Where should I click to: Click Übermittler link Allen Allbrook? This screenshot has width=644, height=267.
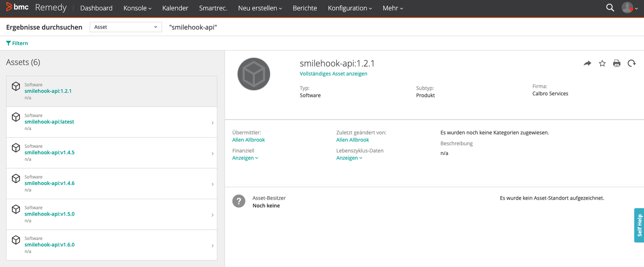[249, 140]
